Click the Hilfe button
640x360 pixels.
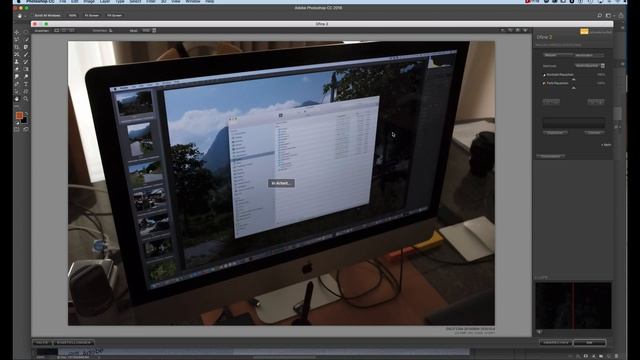point(42,342)
